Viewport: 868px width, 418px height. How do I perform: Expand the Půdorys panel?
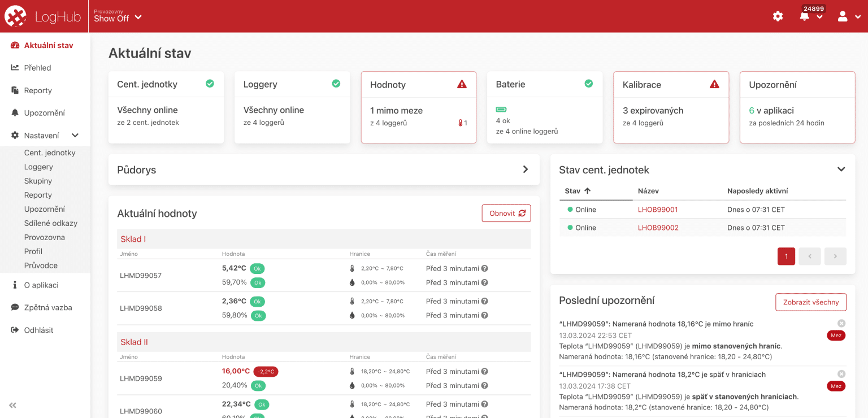(x=526, y=169)
